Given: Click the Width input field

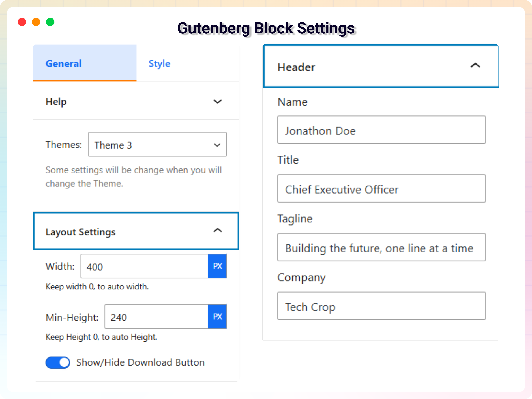Looking at the screenshot, I should pyautogui.click(x=144, y=266).
